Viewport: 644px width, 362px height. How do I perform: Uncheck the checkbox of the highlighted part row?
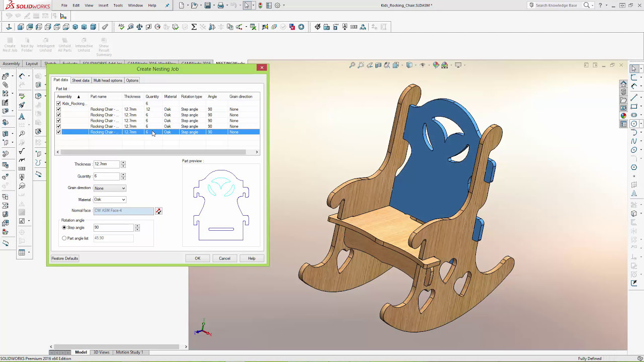(x=58, y=132)
